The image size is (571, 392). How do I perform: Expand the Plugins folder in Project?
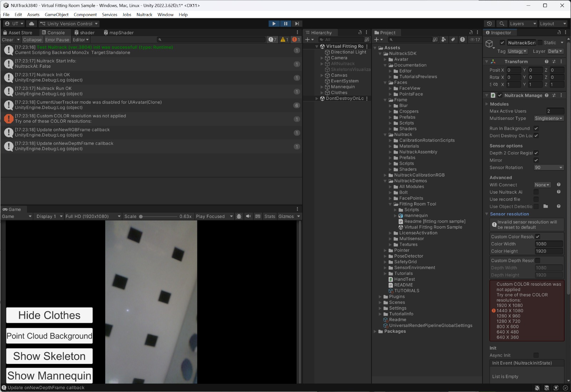tap(380, 297)
